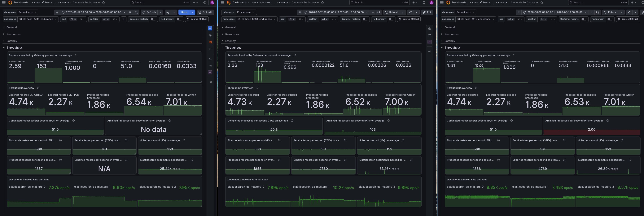
Task: Click Refresh in 8915-endurance window
Action: [611, 12]
